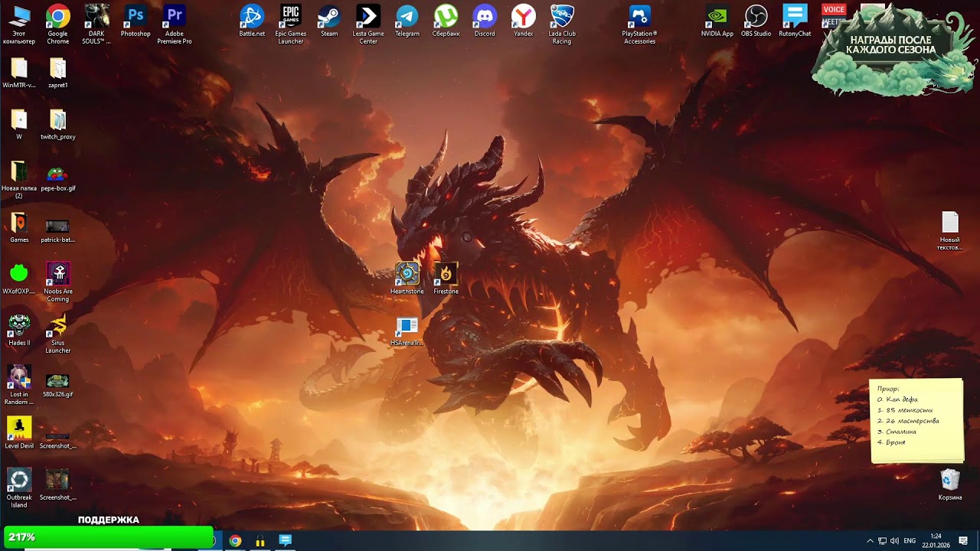
Task: Select the Lost in Random shortcut
Action: point(19,385)
